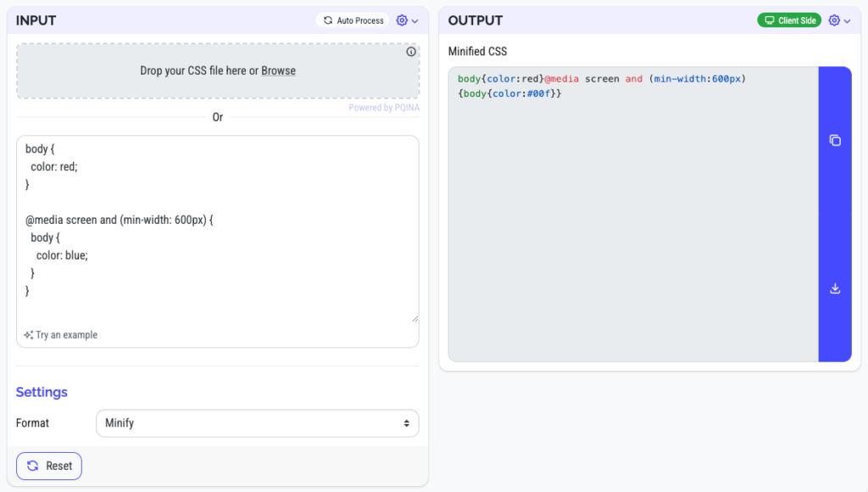Viewport: 868px width, 492px height.
Task: Click the minified CSS output area
Action: coord(633,215)
